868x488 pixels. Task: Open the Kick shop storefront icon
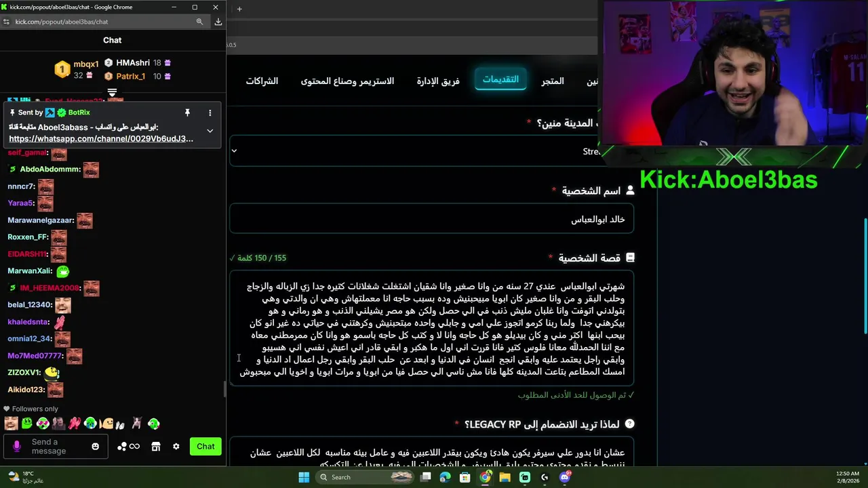pyautogui.click(x=156, y=447)
